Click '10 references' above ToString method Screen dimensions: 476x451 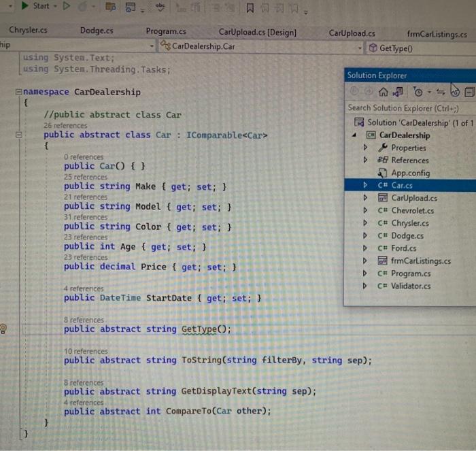86,351
